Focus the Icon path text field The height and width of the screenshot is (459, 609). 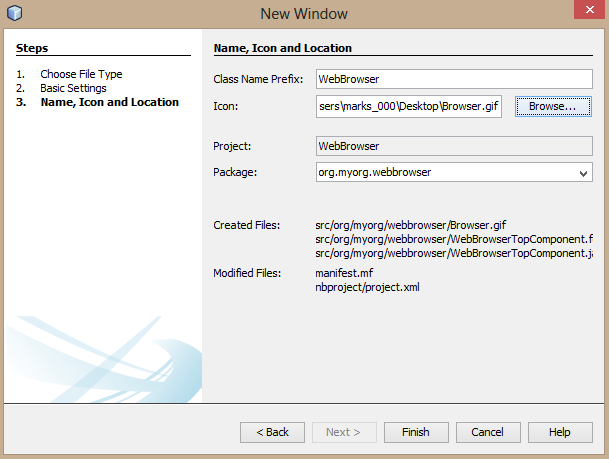tap(408, 106)
